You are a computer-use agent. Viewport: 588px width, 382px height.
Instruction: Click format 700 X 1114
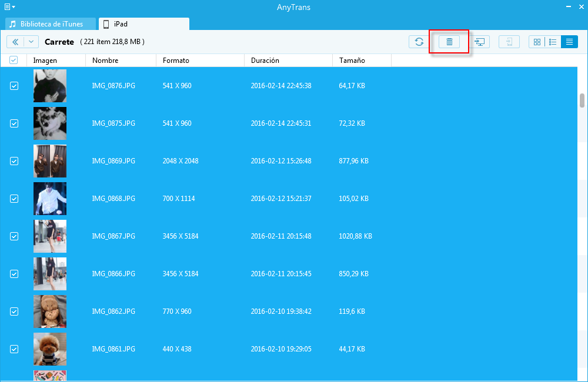(x=179, y=199)
